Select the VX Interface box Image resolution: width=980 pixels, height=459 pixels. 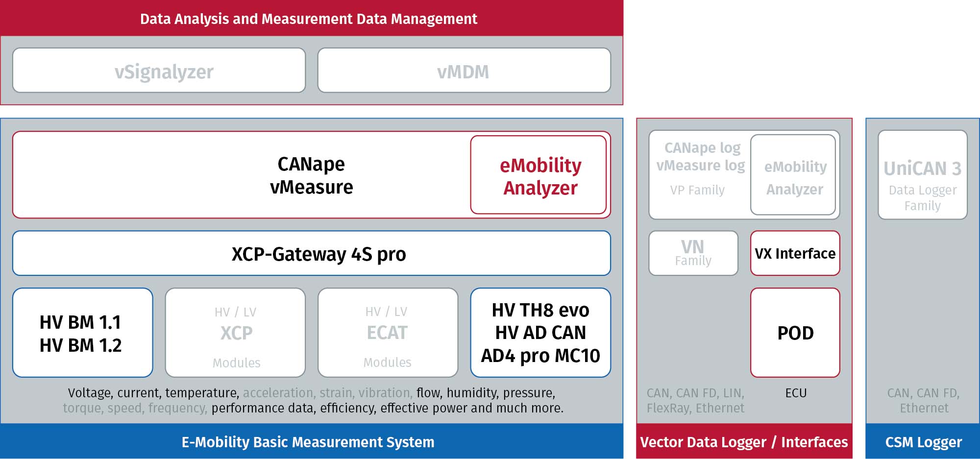pyautogui.click(x=795, y=253)
